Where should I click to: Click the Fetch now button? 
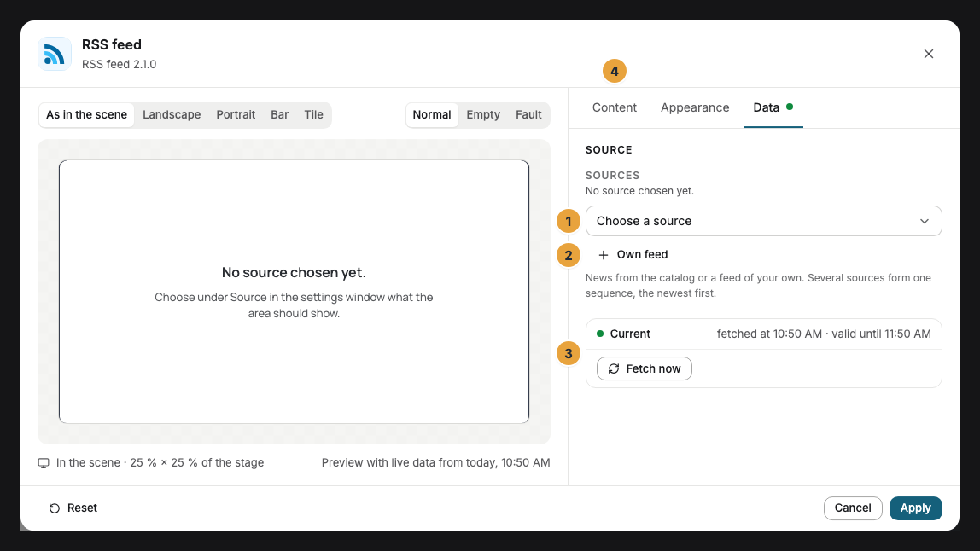click(644, 368)
